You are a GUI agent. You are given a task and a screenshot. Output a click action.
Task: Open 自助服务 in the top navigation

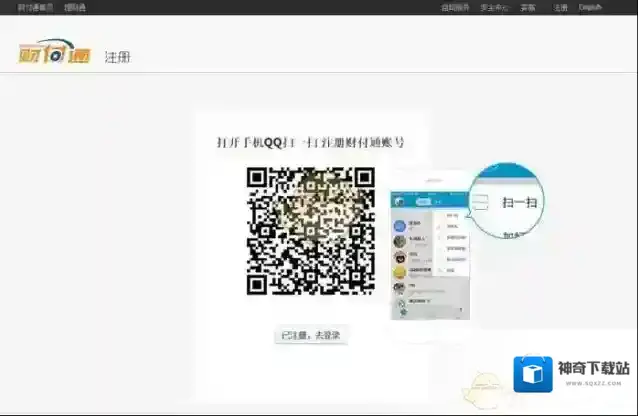(x=455, y=7)
